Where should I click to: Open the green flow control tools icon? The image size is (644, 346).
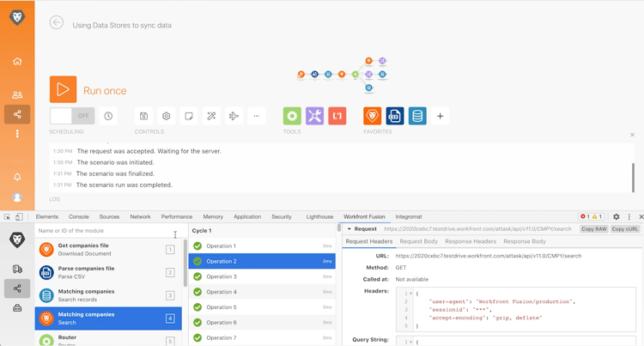tap(292, 116)
